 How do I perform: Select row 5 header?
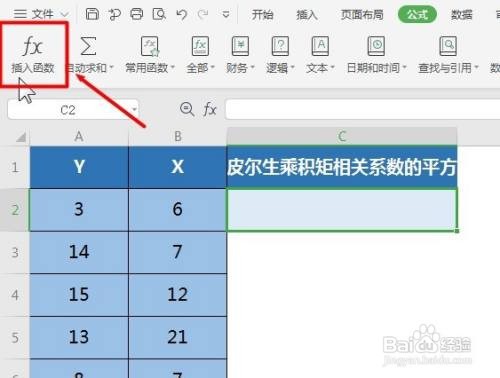click(x=15, y=338)
